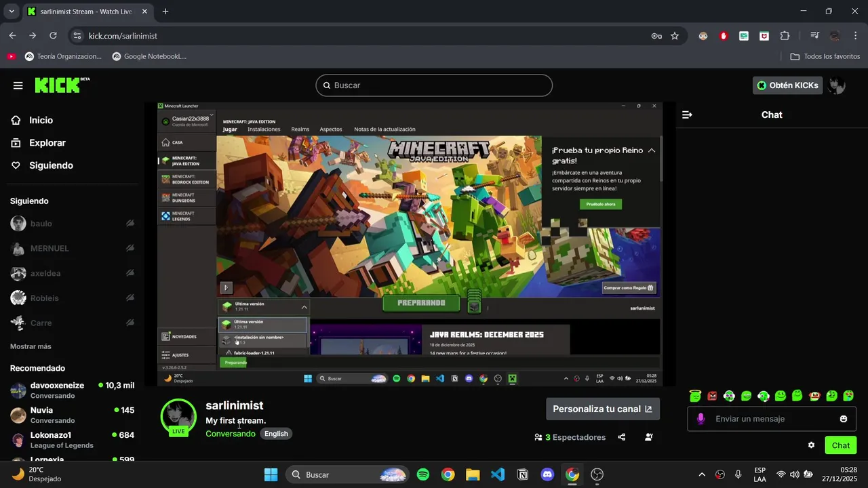Image resolution: width=868 pixels, height=488 pixels.
Task: Click the follow user icon beside share
Action: pyautogui.click(x=649, y=437)
